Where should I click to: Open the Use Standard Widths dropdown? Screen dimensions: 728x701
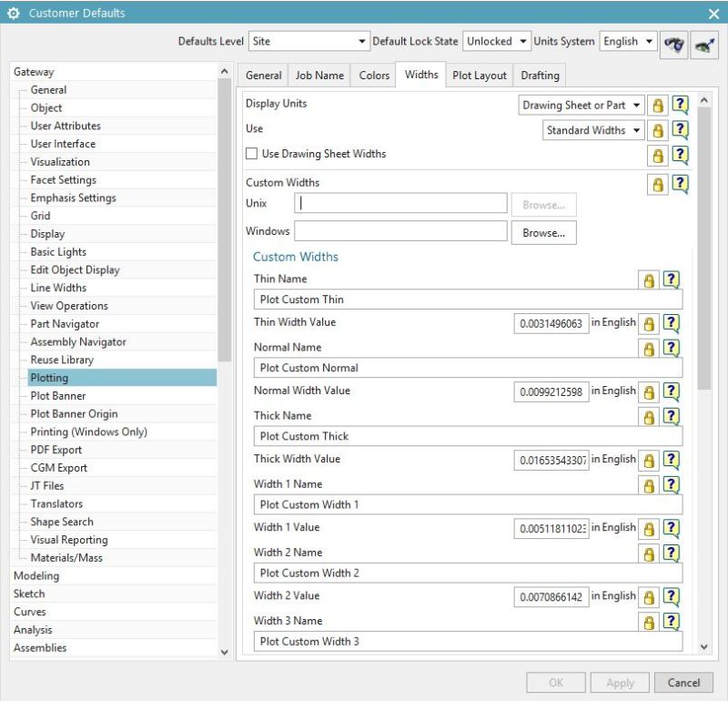[x=593, y=130]
